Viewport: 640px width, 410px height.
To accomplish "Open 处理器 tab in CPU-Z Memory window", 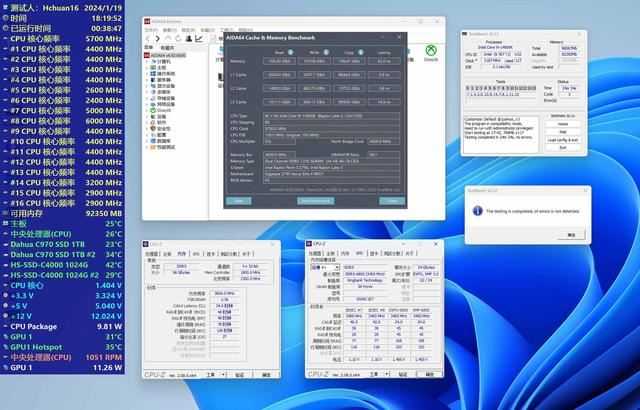I will (x=152, y=254).
